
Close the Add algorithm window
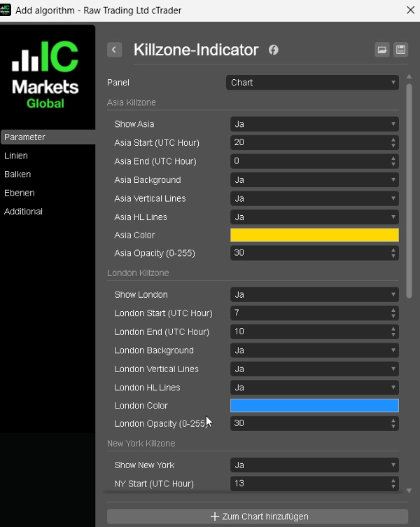point(410,10)
